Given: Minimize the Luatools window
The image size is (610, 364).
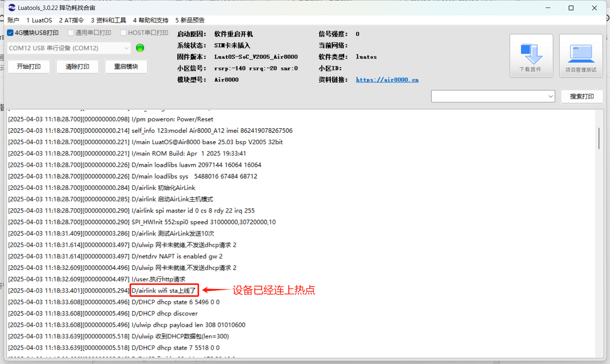Looking at the screenshot, I should point(548,8).
